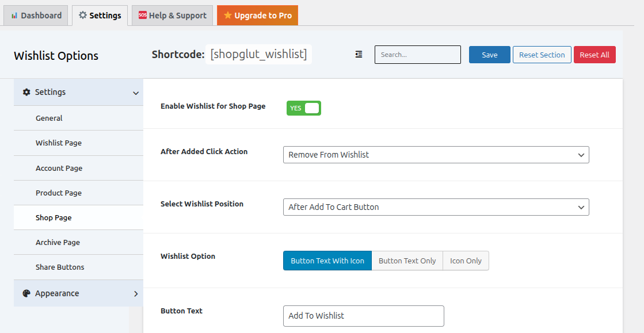Select Button Text With Icon option
This screenshot has height=333, width=644.
[327, 261]
